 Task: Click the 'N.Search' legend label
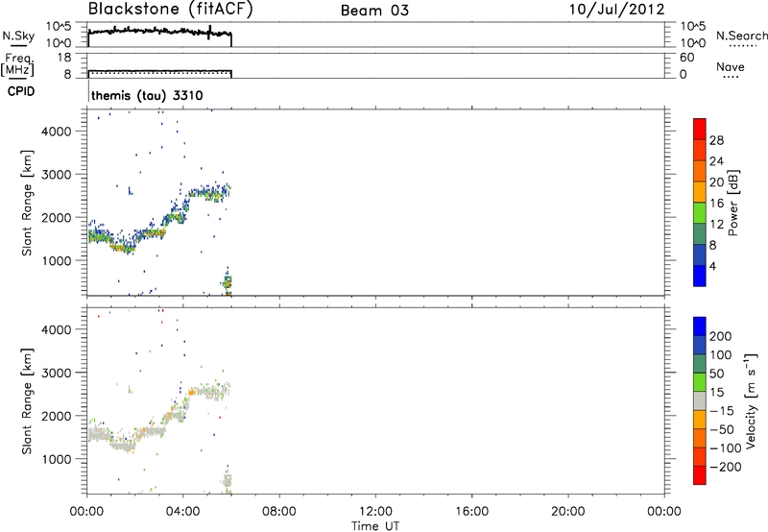741,36
